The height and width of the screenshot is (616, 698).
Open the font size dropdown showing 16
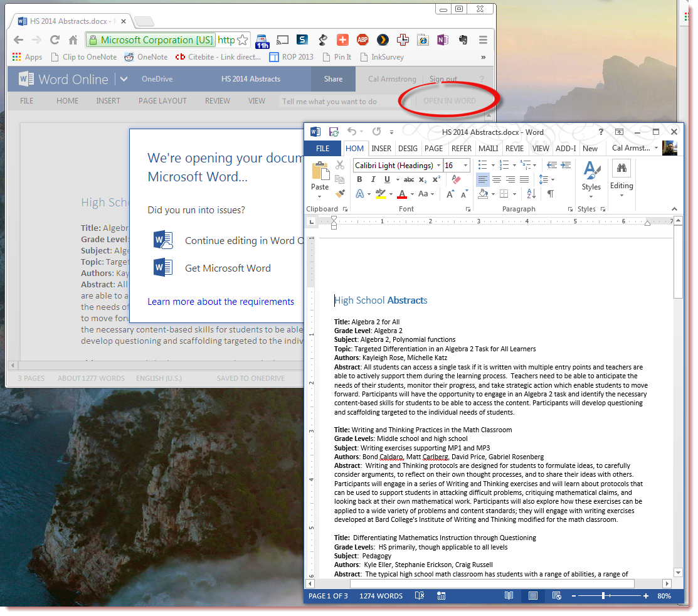[465, 165]
